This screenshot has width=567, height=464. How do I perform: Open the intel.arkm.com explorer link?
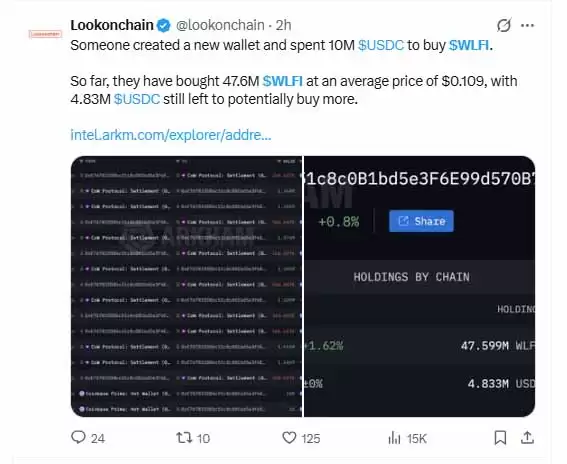tap(171, 135)
